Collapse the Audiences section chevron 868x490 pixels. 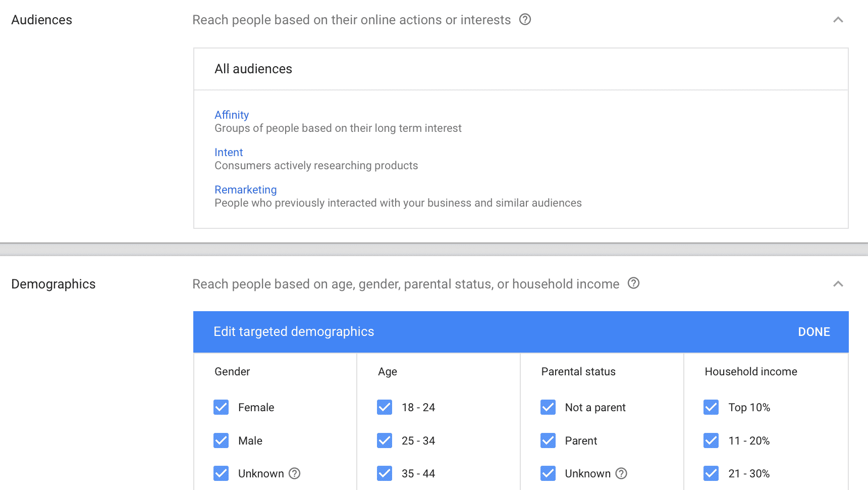pos(838,20)
